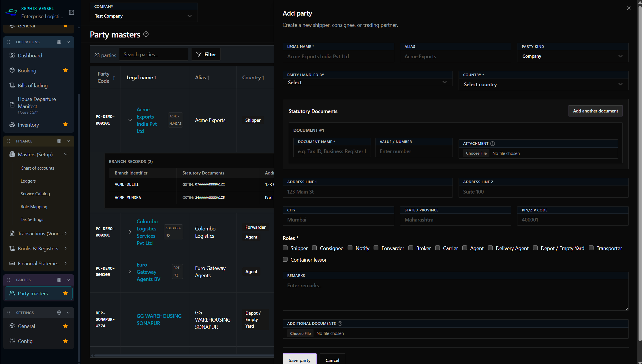Focus the Remarks text area
Screen dimensions: 642x364
click(455, 294)
